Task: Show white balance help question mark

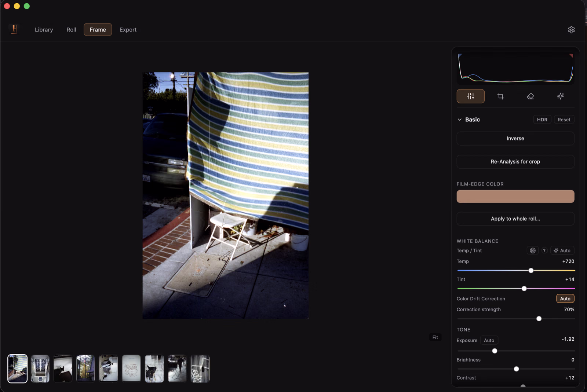Action: [544, 250]
